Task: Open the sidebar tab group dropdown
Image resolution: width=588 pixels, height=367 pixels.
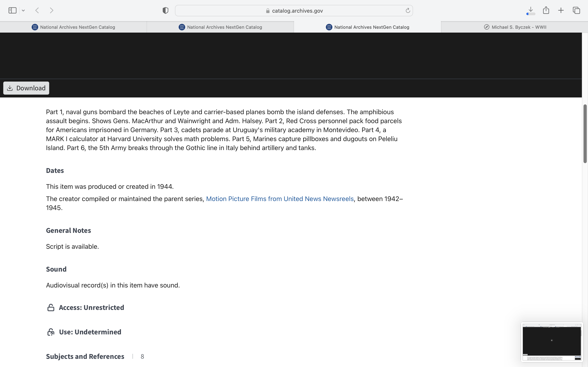Action: click(x=23, y=10)
